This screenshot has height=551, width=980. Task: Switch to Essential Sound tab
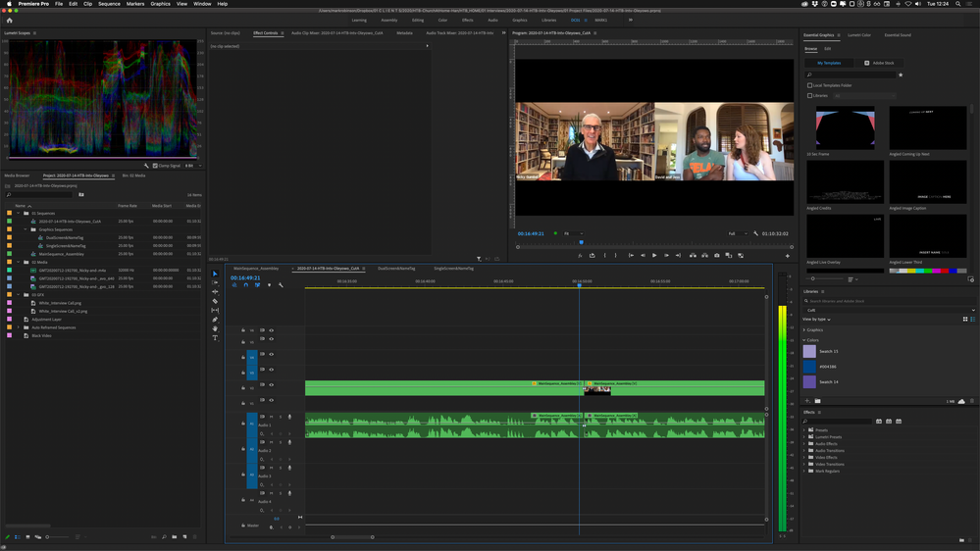898,35
